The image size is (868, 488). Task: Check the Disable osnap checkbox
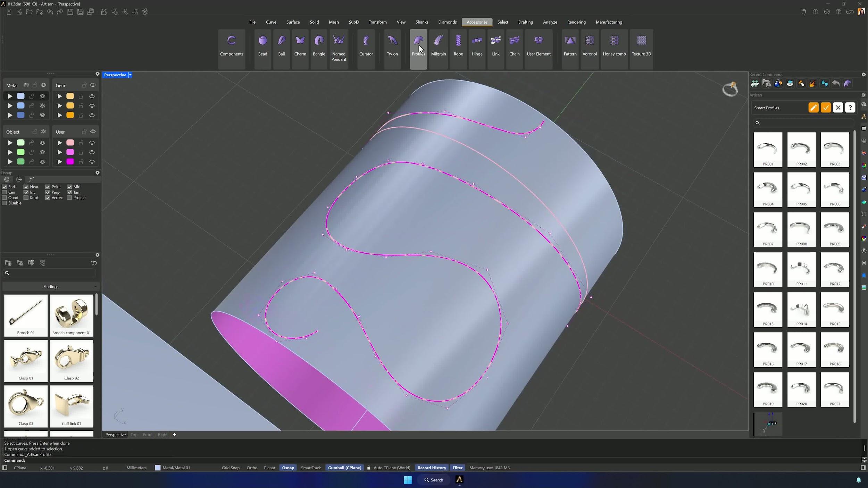pos(5,203)
